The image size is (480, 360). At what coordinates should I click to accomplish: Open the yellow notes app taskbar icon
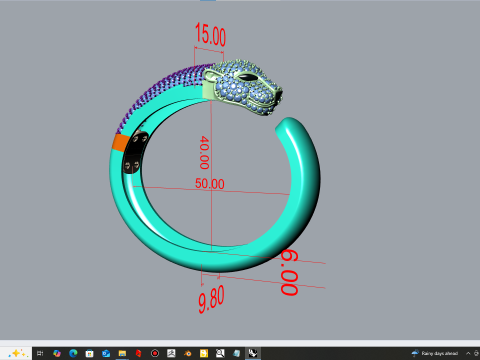(x=204, y=353)
